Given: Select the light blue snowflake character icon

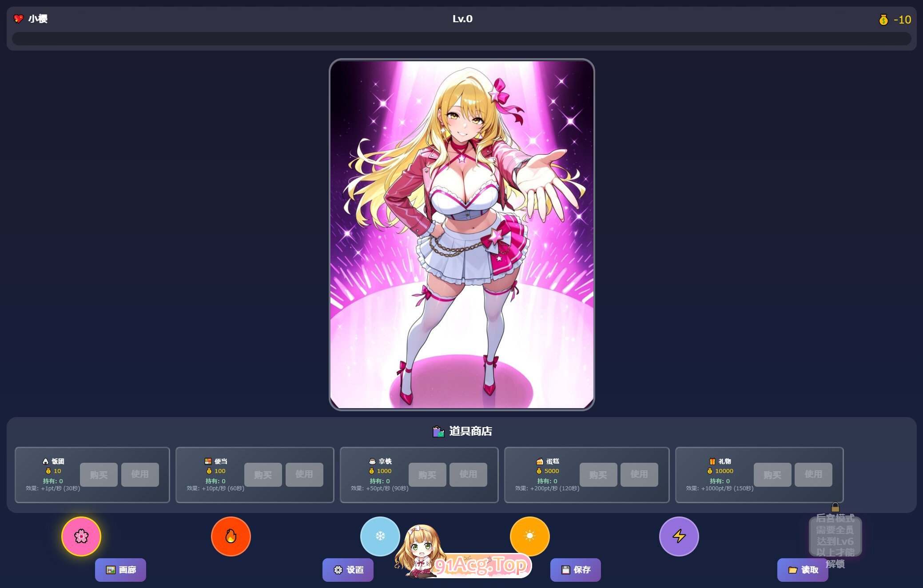Looking at the screenshot, I should 380,536.
